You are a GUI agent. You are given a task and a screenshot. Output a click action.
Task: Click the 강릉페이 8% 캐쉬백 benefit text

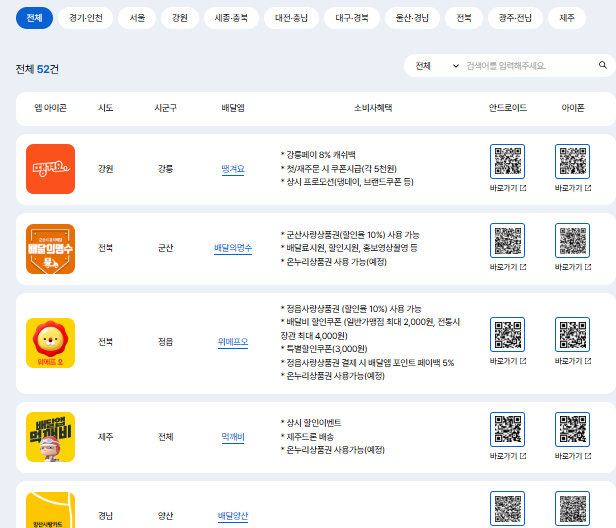(318, 155)
